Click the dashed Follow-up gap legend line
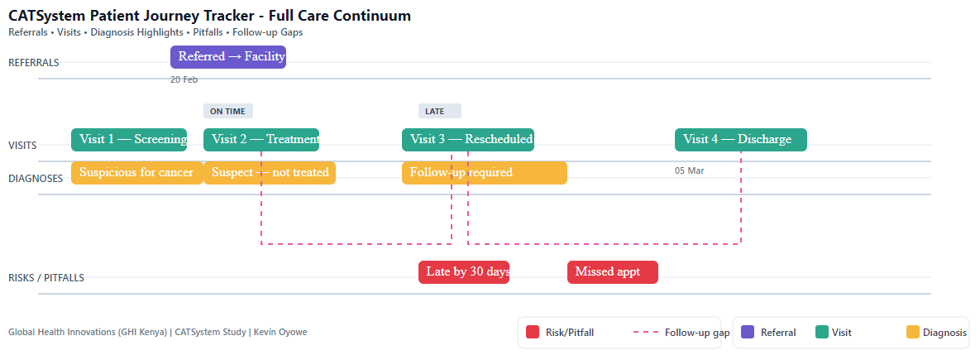This screenshot has width=980, height=355. pos(646,333)
